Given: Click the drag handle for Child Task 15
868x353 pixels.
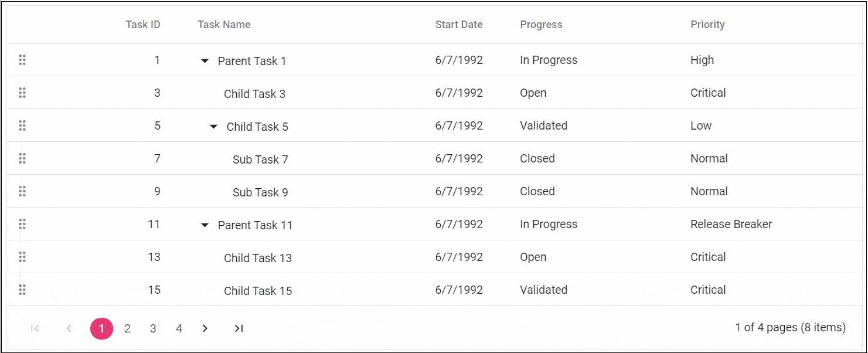Looking at the screenshot, I should click(22, 290).
